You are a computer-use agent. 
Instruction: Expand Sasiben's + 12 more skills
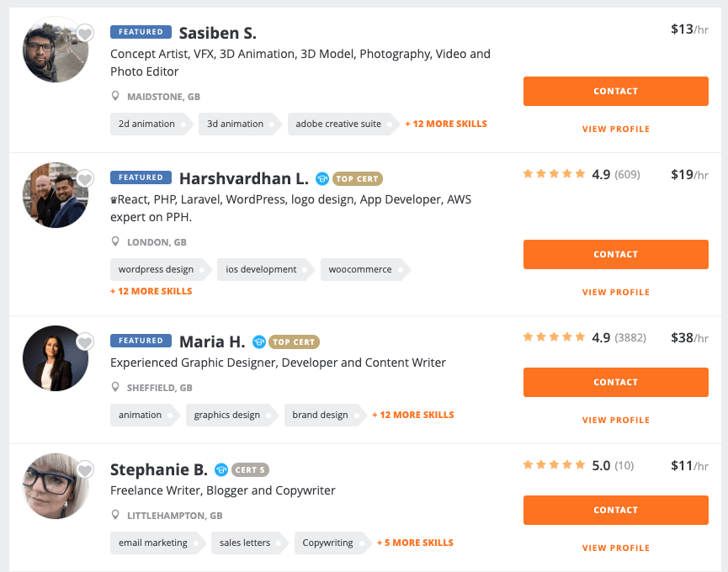[x=446, y=124]
